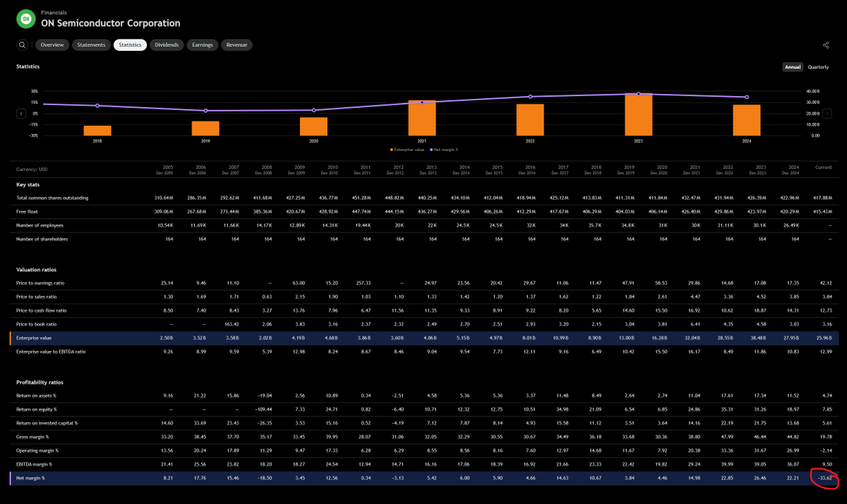This screenshot has width=847, height=504.
Task: Click the Currency: USD label
Action: coord(32,169)
